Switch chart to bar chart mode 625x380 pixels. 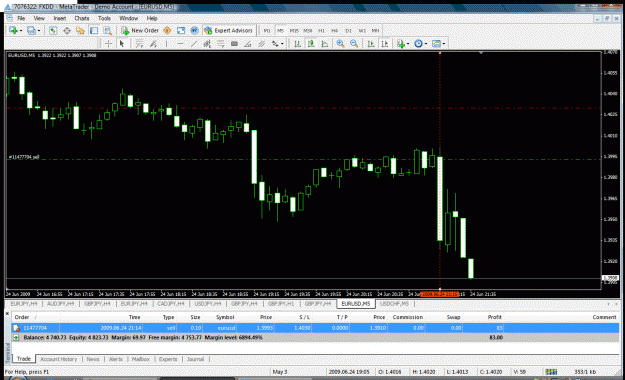tap(297, 44)
